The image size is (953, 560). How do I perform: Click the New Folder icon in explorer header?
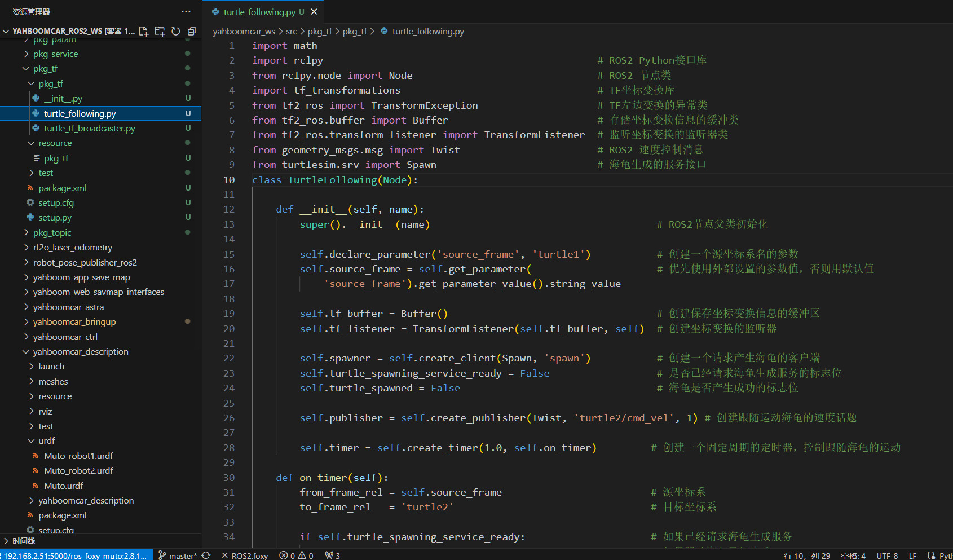coord(160,31)
